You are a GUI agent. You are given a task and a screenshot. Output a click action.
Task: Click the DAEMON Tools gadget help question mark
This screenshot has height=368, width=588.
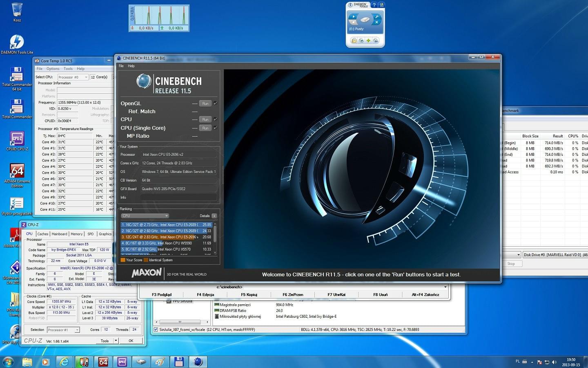pos(374,5)
